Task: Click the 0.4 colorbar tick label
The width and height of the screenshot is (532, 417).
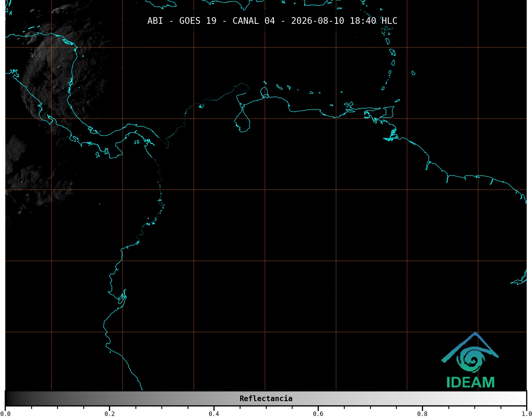Action: click(x=214, y=414)
